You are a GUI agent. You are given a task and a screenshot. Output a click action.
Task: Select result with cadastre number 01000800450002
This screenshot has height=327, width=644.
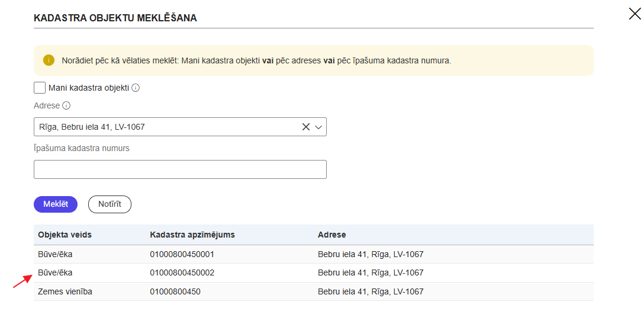click(182, 273)
